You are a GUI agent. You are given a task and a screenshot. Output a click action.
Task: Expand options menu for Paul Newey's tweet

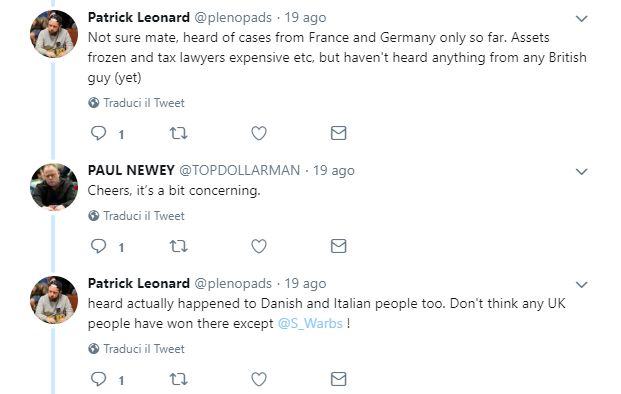tap(581, 171)
